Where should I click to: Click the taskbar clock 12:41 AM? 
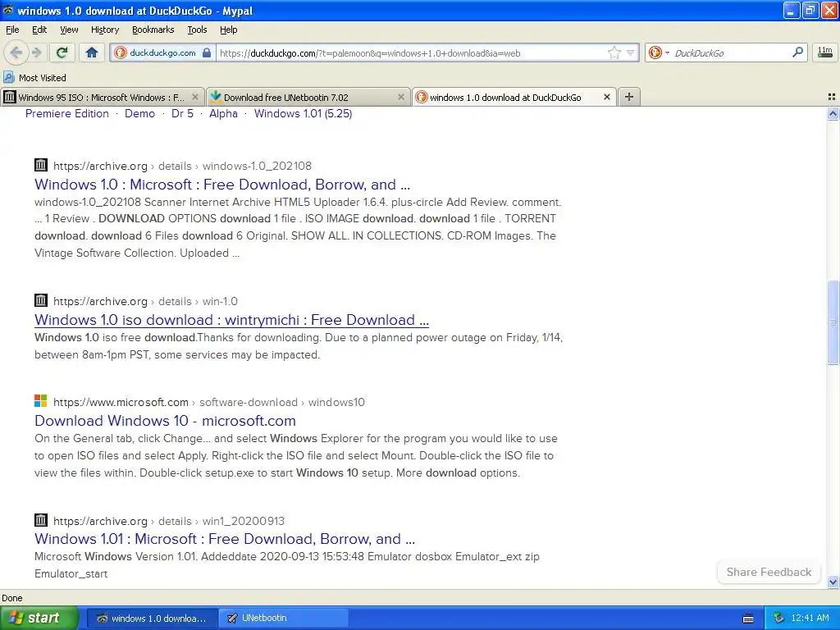pos(810,619)
